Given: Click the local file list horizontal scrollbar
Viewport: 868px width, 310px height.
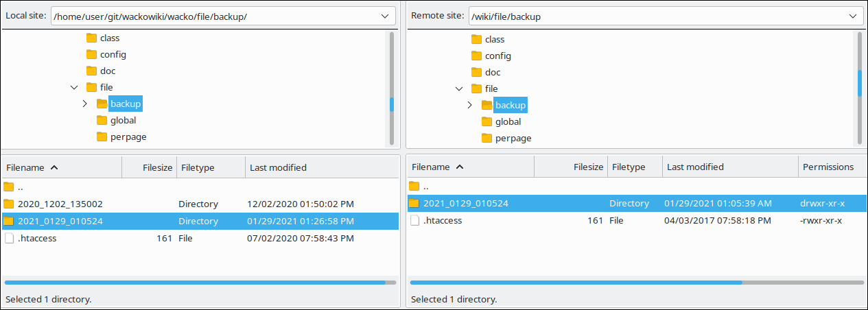Looking at the screenshot, I should coord(195,282).
